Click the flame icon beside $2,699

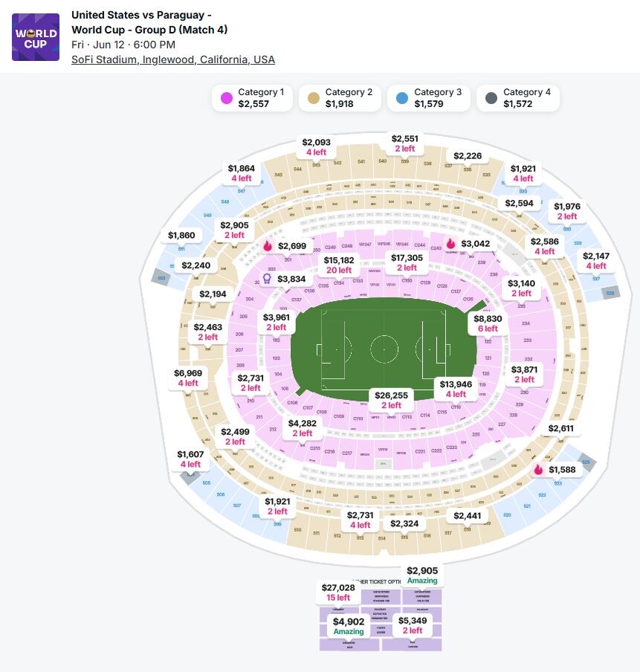tap(268, 246)
